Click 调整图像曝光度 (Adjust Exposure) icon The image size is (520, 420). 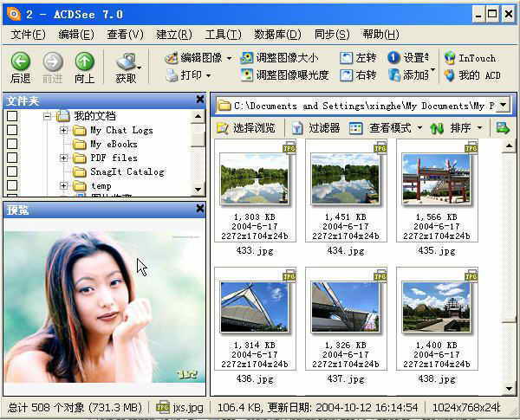click(x=247, y=75)
